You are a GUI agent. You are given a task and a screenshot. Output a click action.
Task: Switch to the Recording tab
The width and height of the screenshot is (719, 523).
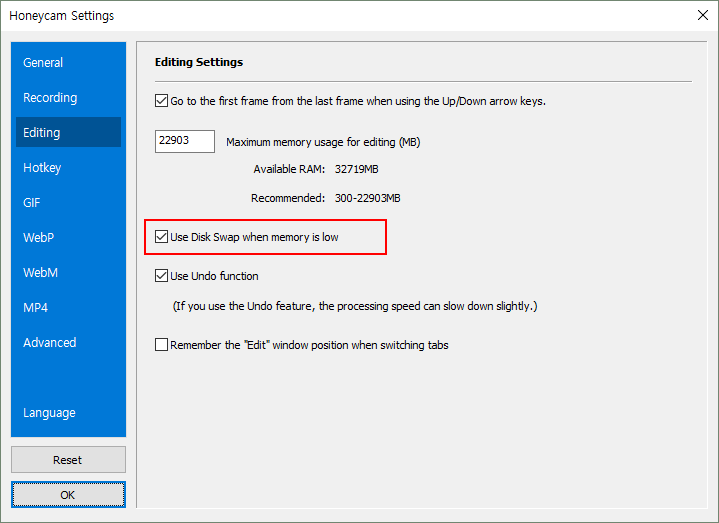click(50, 97)
